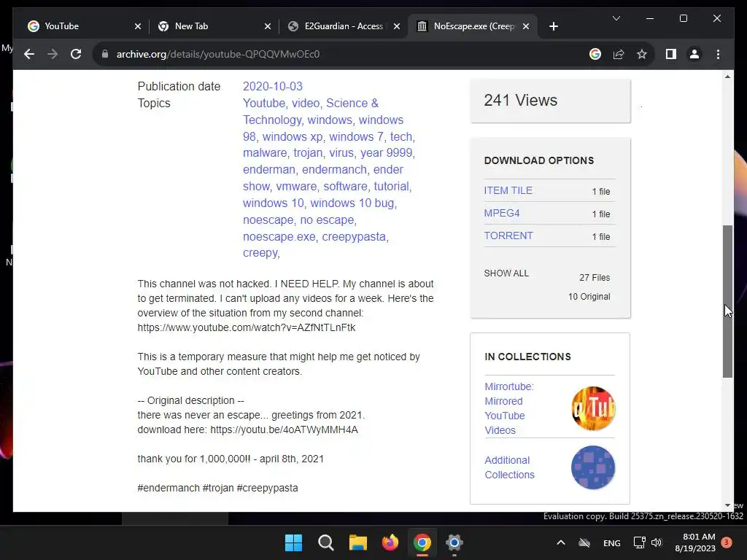The height and width of the screenshot is (560, 747).
Task: Click the Mirrortube collection thumbnail
Action: click(593, 408)
